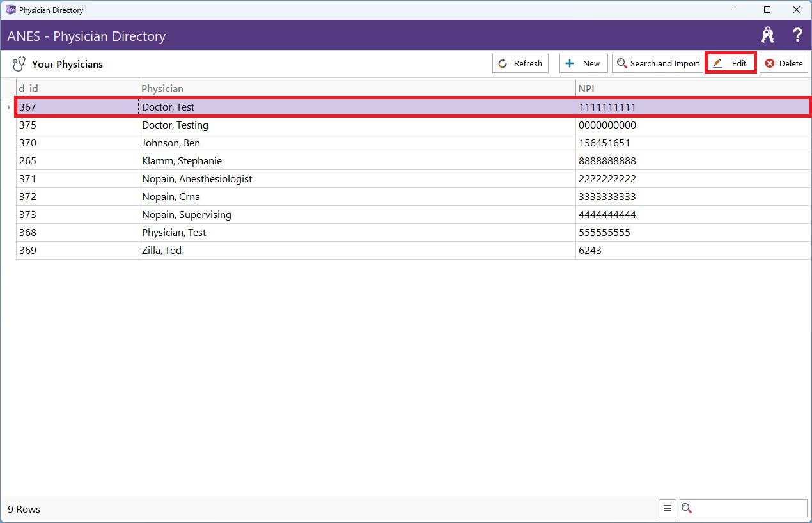Click the d_id cell 265
This screenshot has width=812, height=523.
pyautogui.click(x=77, y=161)
